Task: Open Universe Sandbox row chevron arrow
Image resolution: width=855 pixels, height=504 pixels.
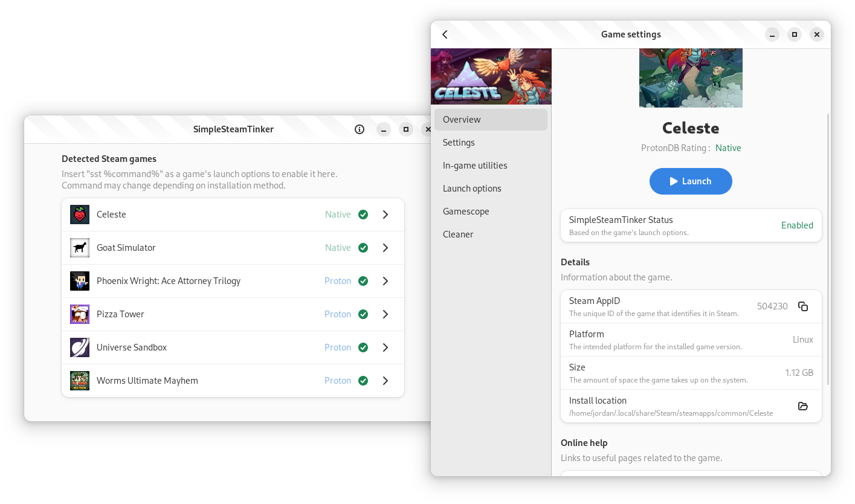Action: 386,347
